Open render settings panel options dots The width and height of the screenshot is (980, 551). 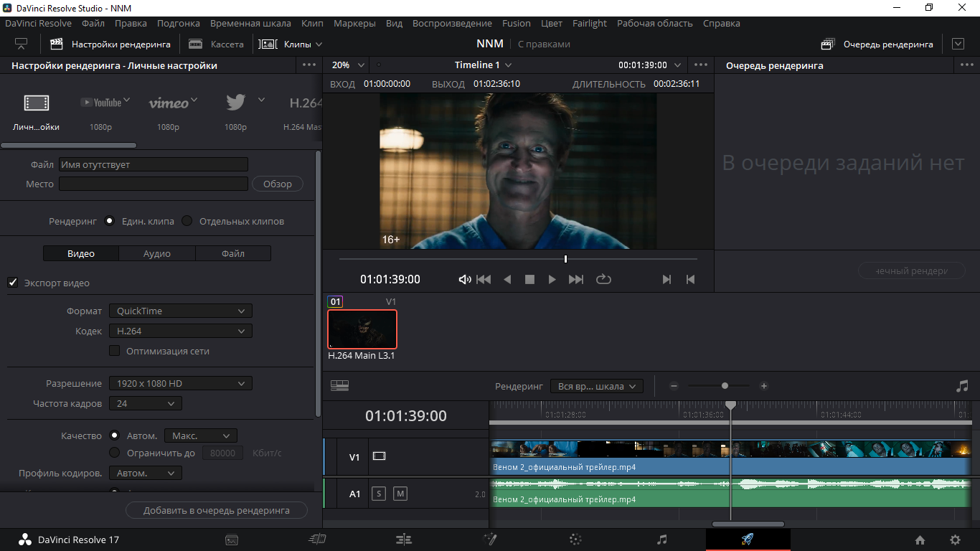point(309,65)
